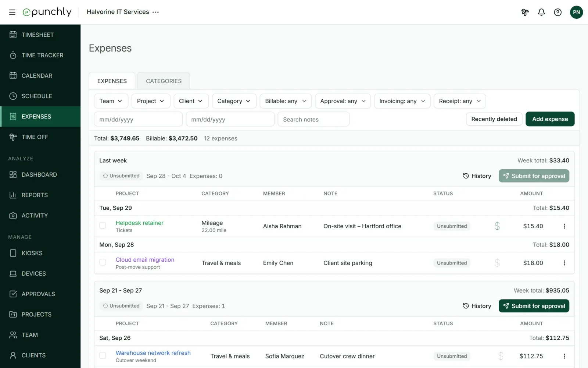The height and width of the screenshot is (368, 588).
Task: Click the Kiosks tablet icon
Action: coord(13,253)
